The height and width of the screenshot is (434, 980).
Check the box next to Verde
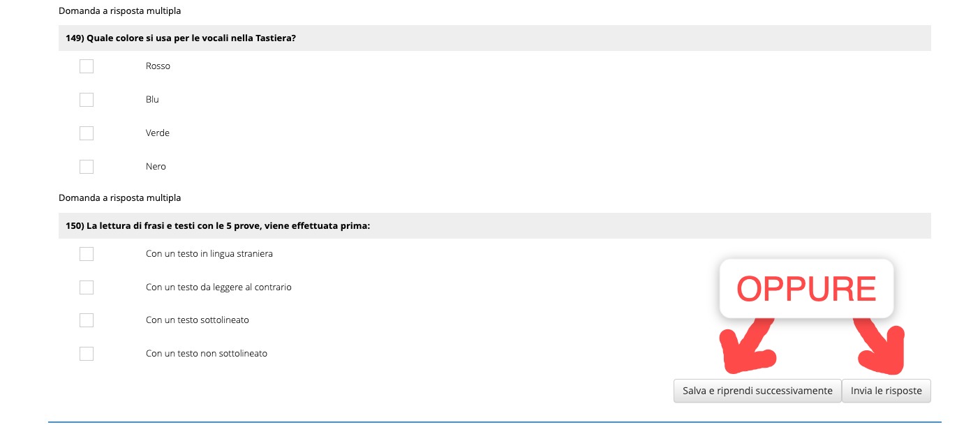coord(87,133)
